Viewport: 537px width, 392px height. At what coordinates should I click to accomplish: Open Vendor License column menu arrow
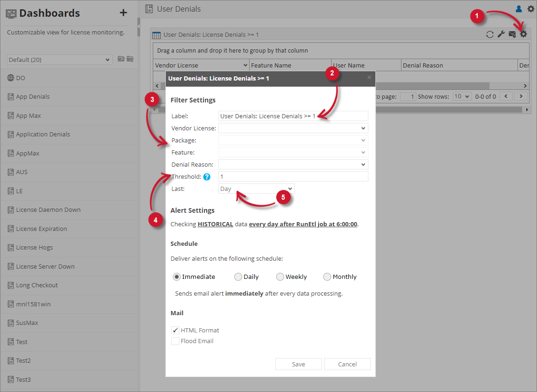click(245, 65)
